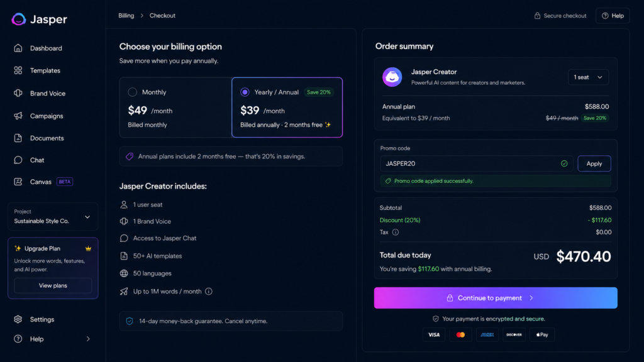
Task: Click the Tax info icon
Action: click(x=396, y=233)
